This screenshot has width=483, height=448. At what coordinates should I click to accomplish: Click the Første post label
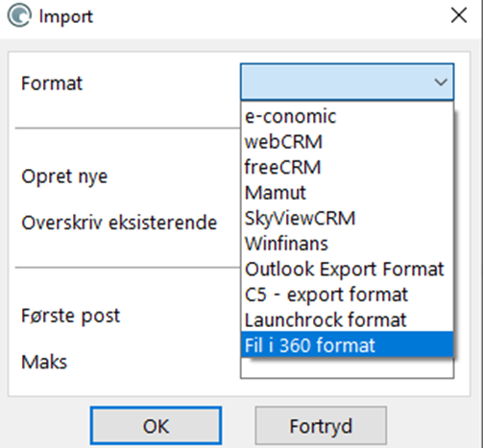tap(70, 316)
